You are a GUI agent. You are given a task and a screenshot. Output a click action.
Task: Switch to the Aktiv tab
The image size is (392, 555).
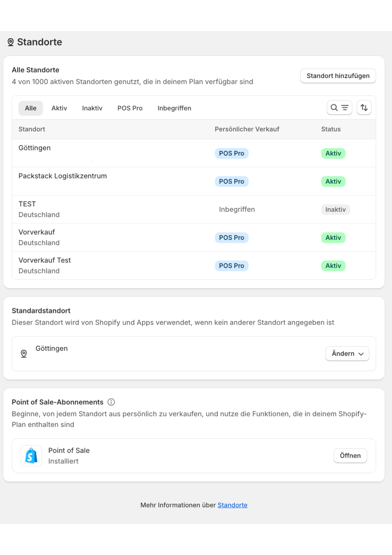[59, 108]
